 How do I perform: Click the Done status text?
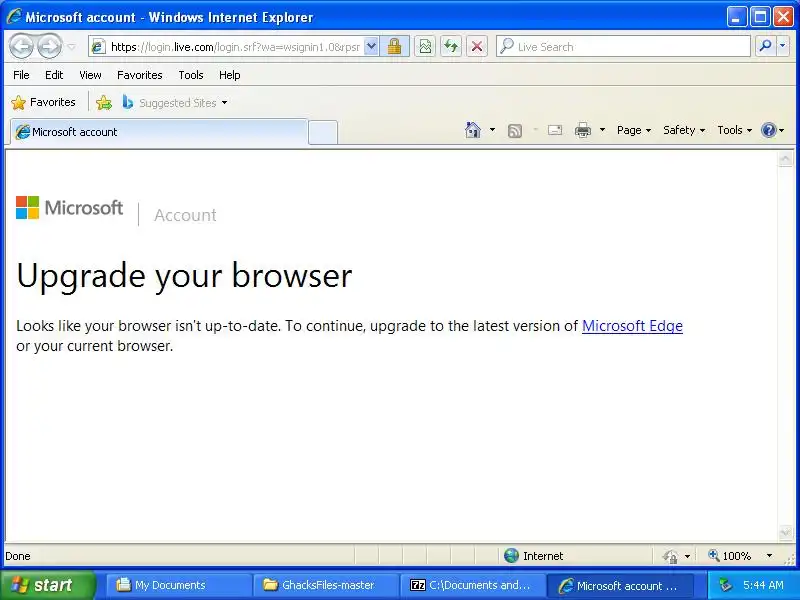tap(18, 556)
